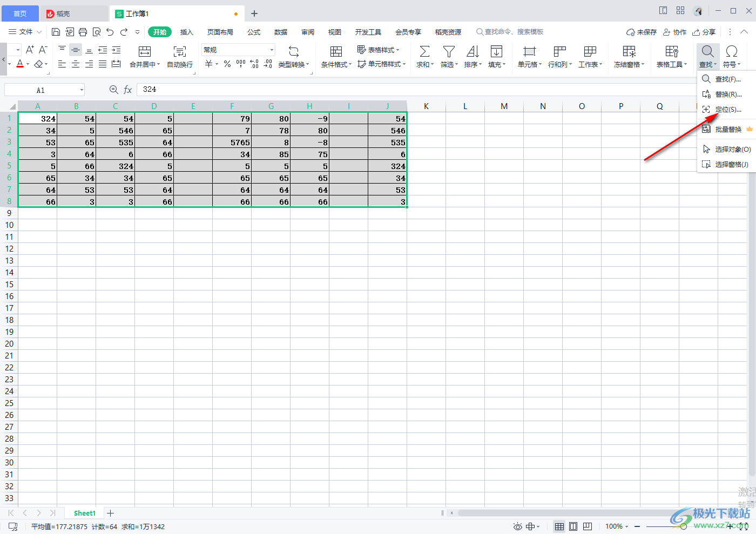Click Freeze Panes (冻结窗格) icon
The width and height of the screenshot is (756, 534).
pyautogui.click(x=629, y=51)
